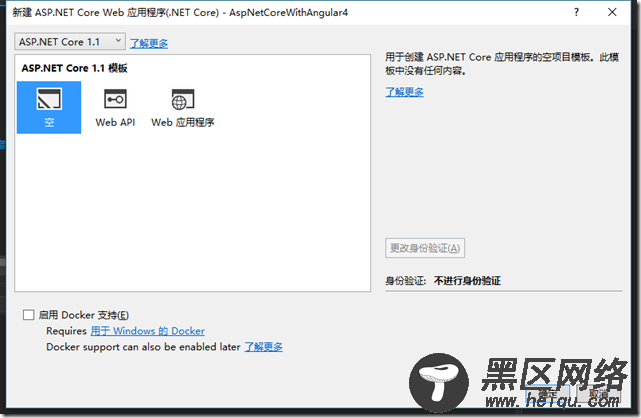Open 了解更多 link under template description

[x=404, y=92]
